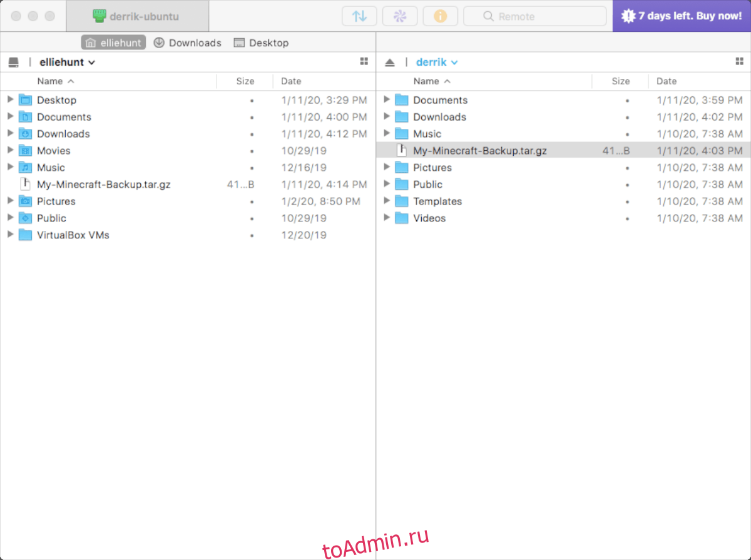751x560 pixels.
Task: Select the VirtualBox VMs folder icon
Action: tap(25, 235)
